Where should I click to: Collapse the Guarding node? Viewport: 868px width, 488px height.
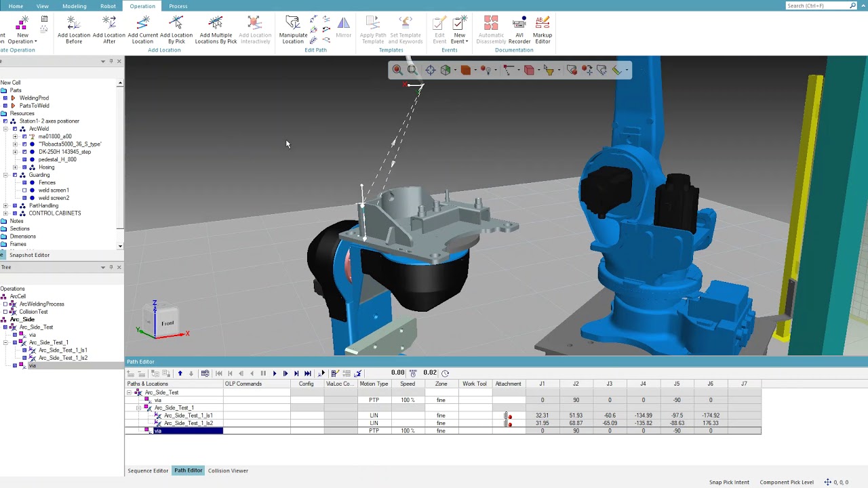point(5,175)
